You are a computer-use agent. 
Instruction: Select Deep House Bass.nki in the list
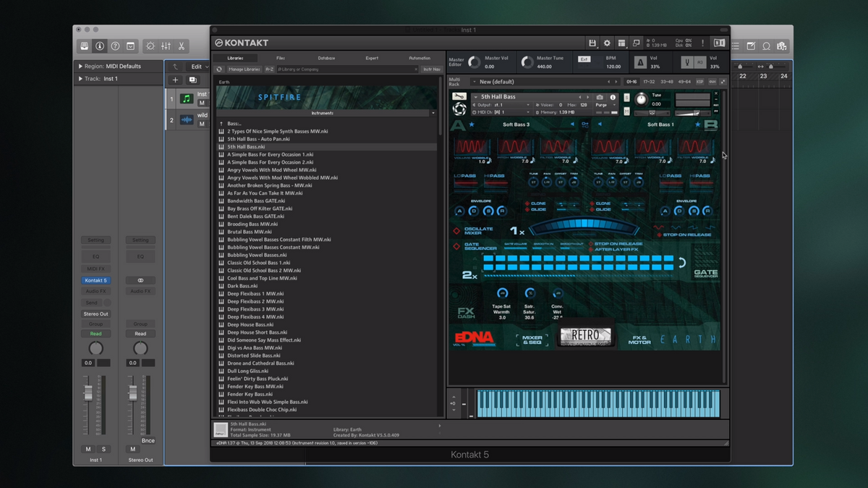coord(250,324)
